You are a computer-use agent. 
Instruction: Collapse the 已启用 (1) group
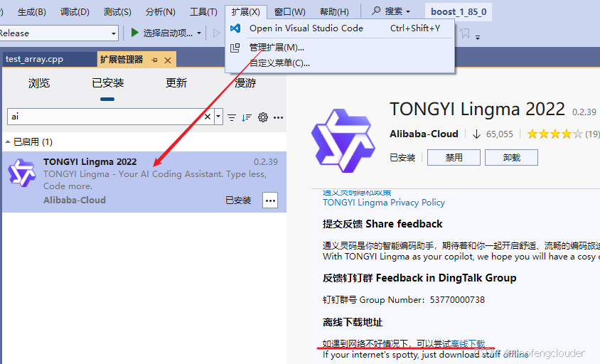tap(8, 142)
